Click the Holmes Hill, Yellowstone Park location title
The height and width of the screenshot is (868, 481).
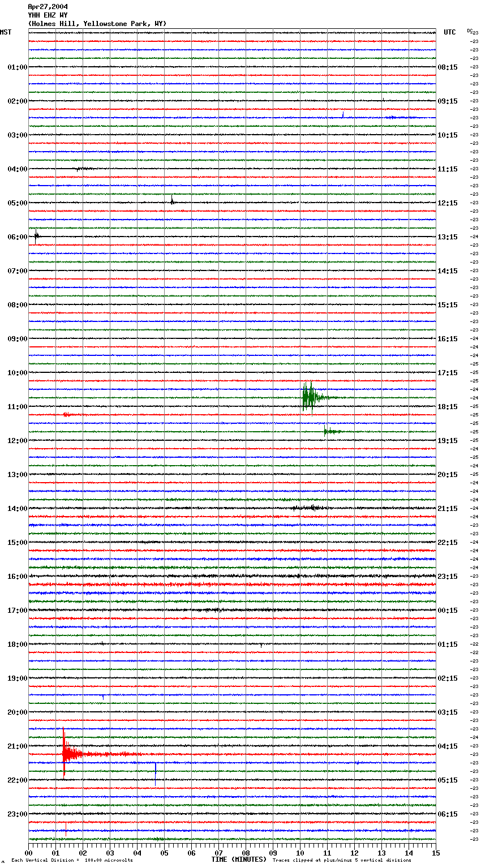point(97,24)
